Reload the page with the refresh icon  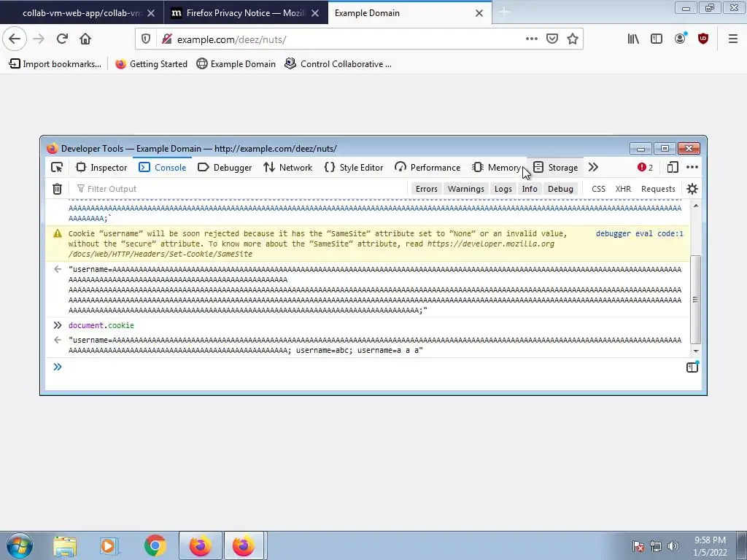(x=62, y=39)
